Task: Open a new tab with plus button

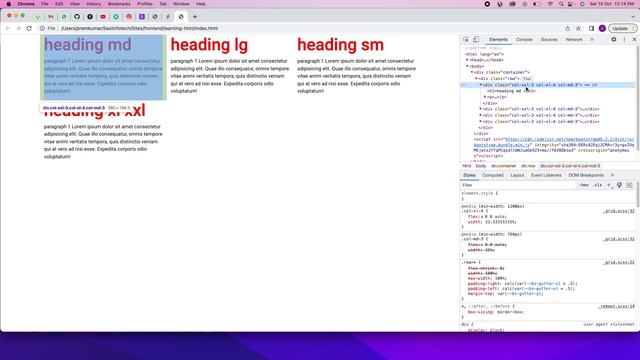Action: [195, 17]
